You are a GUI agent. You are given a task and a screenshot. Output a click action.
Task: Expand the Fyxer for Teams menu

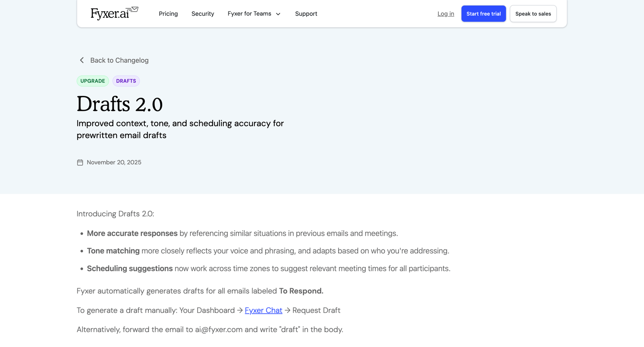pyautogui.click(x=254, y=14)
